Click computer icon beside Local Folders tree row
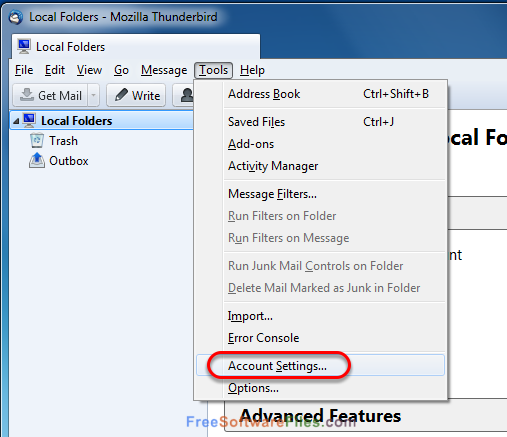This screenshot has height=437, width=507. coord(29,120)
